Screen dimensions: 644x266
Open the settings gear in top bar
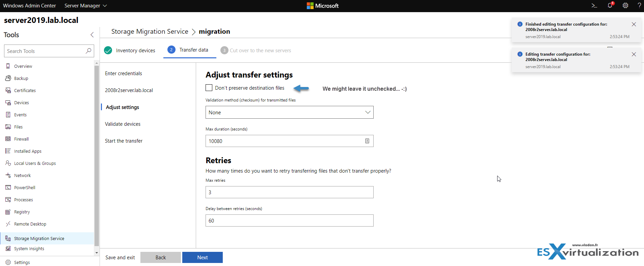pyautogui.click(x=625, y=6)
